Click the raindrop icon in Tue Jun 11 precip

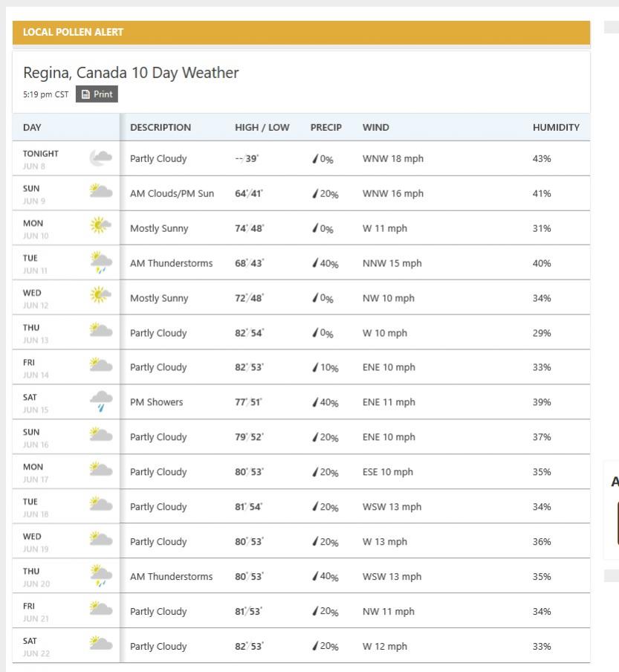(x=316, y=263)
